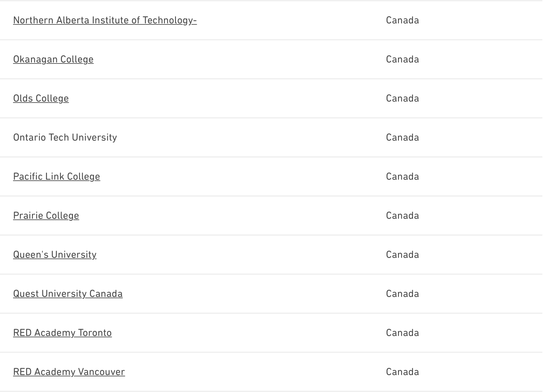The image size is (543, 392).
Task: Click Canada cell in Prairie College row
Action: 402,216
